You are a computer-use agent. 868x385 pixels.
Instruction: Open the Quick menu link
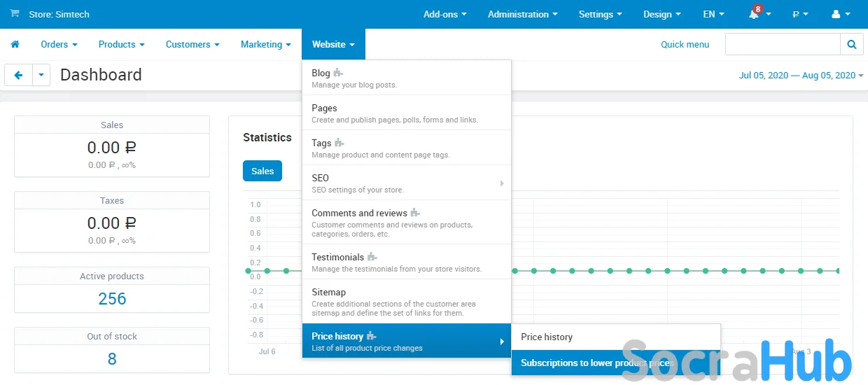coord(685,44)
